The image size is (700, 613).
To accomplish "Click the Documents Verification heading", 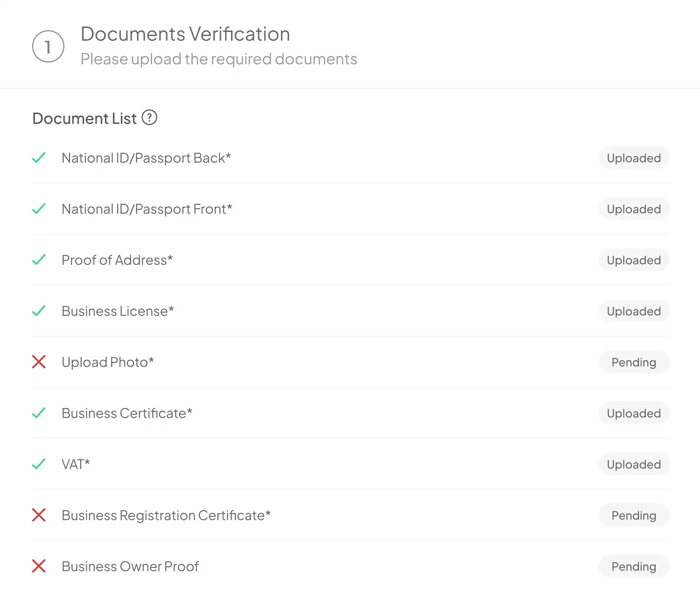I will tap(185, 34).
